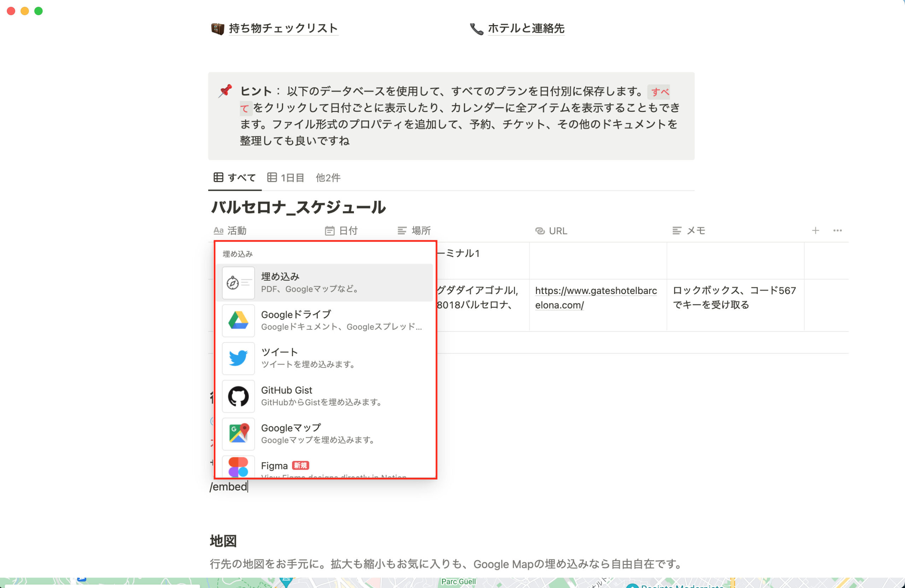
Task: Expand the 他2件 hidden views
Action: click(x=328, y=177)
